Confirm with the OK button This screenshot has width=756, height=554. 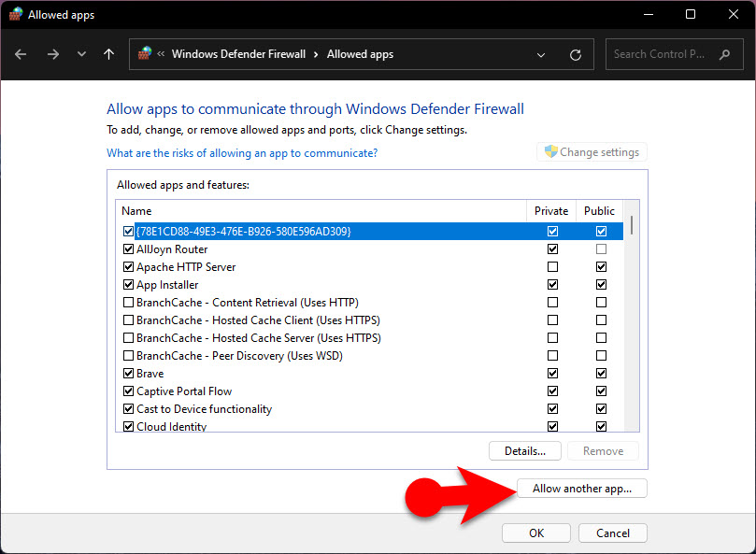pos(536,533)
